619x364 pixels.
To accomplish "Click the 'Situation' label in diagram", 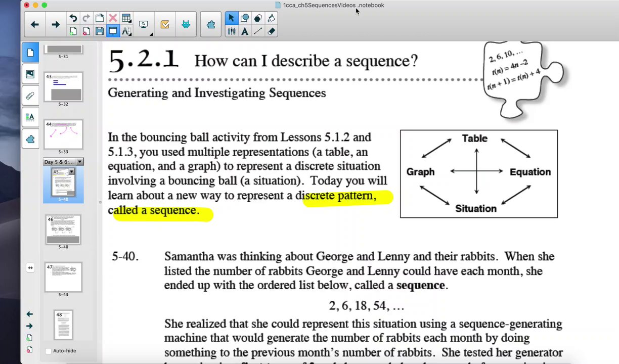I will (x=476, y=208).
